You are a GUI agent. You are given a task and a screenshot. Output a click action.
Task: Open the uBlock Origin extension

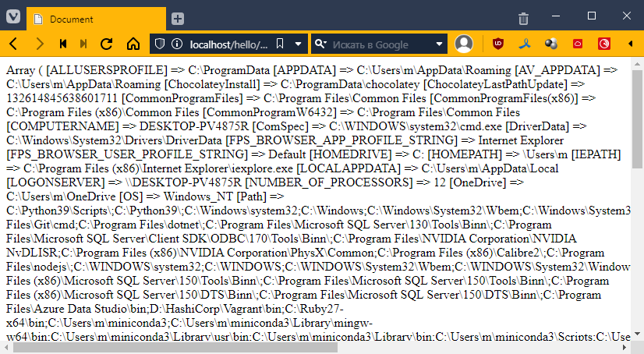coord(498,44)
